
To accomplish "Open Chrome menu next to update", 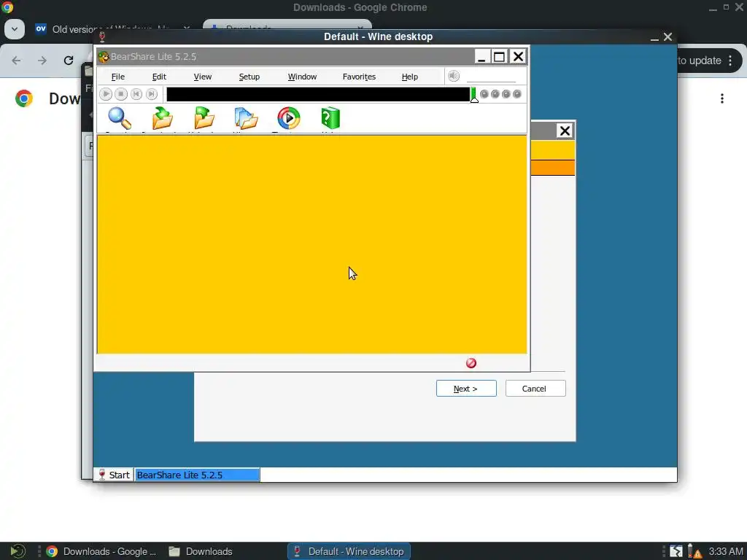I will (730, 61).
